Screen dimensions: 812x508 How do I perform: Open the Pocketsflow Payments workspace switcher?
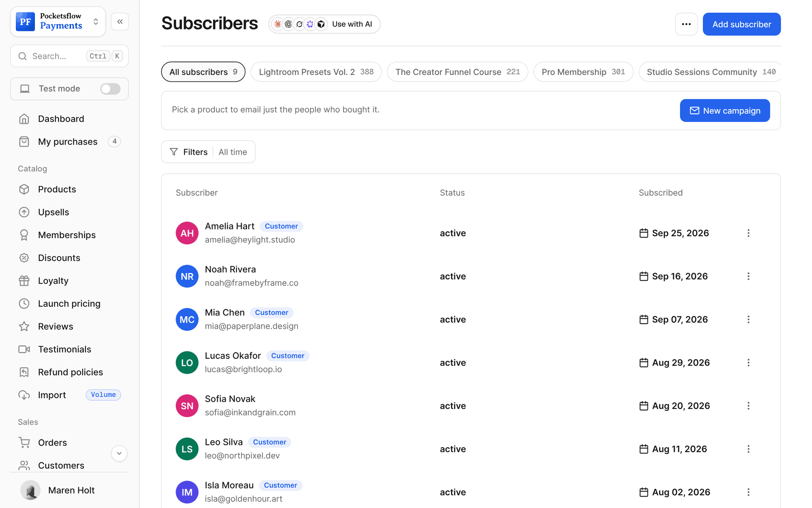[x=58, y=21]
